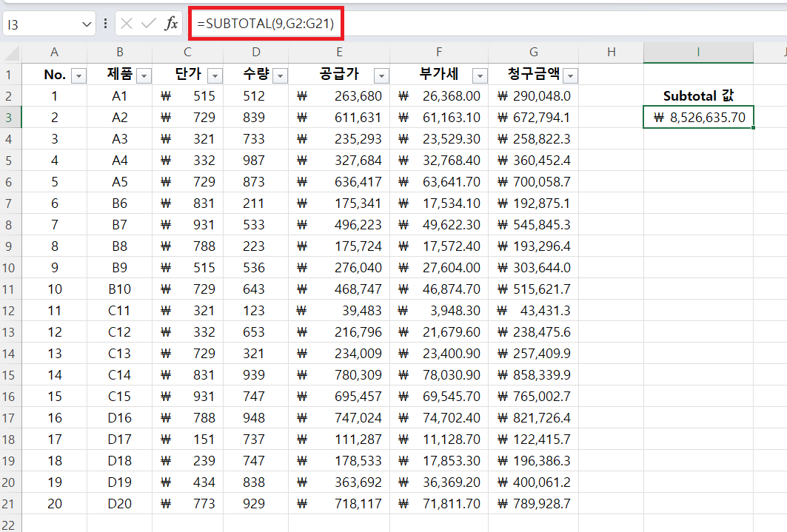Open the 청구금액 column filter dropdown
Image resolution: width=787 pixels, height=532 pixels.
pos(571,75)
